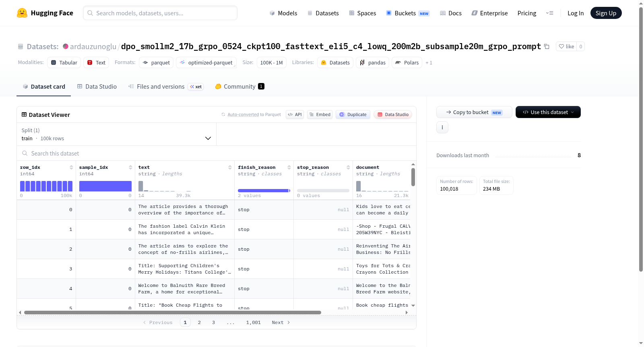The image size is (644, 347).
Task: Click the Sign Up button
Action: (x=606, y=13)
